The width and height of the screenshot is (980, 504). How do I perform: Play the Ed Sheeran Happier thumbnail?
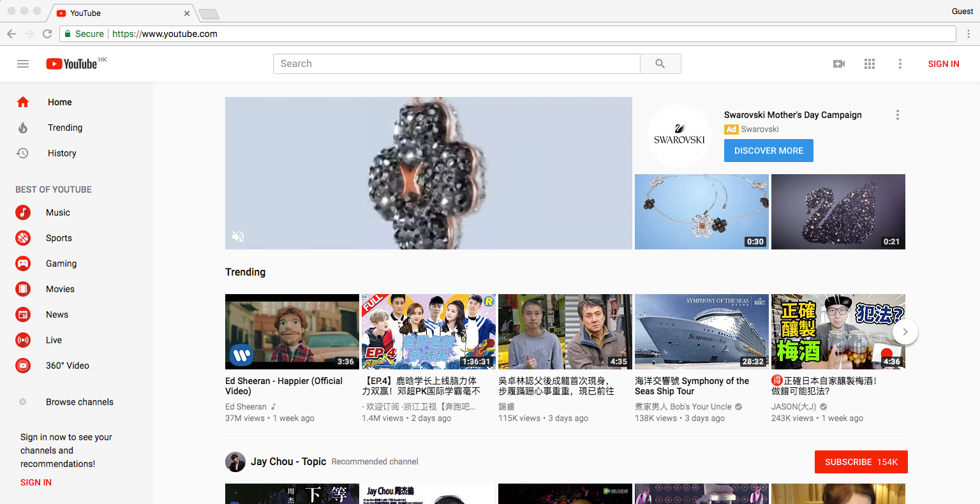(292, 332)
